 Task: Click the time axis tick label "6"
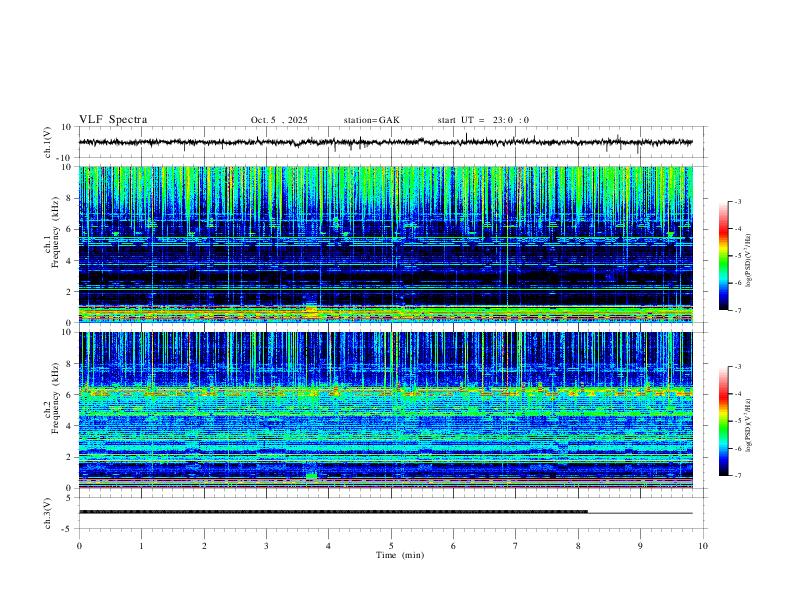(x=453, y=546)
